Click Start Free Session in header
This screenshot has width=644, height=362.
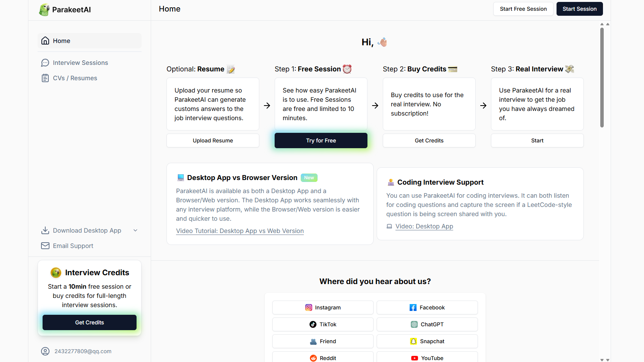(x=523, y=9)
